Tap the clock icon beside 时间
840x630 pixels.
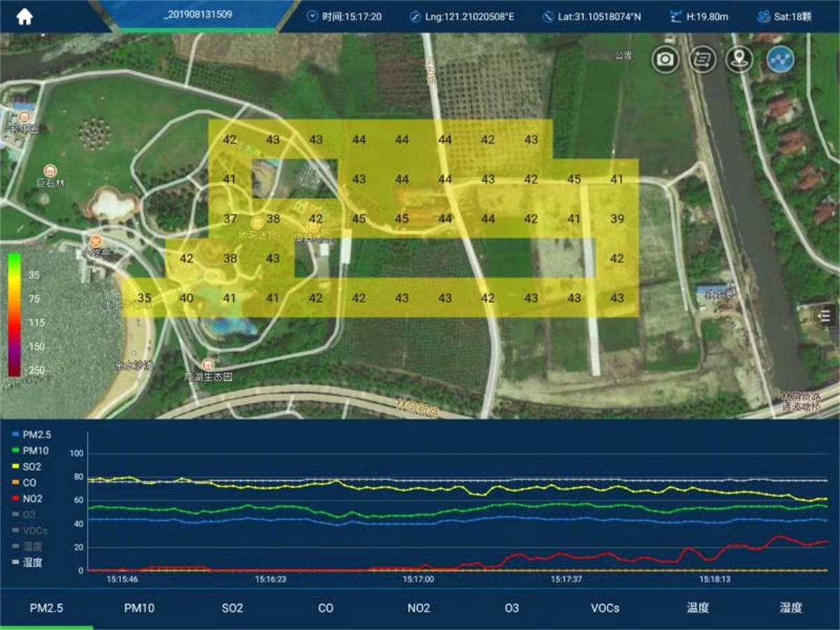click(311, 17)
